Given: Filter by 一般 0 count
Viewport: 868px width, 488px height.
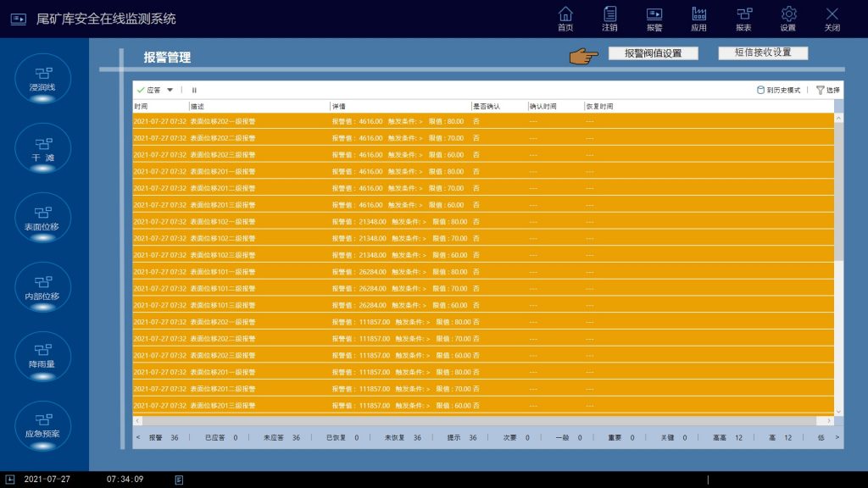Looking at the screenshot, I should (x=569, y=438).
